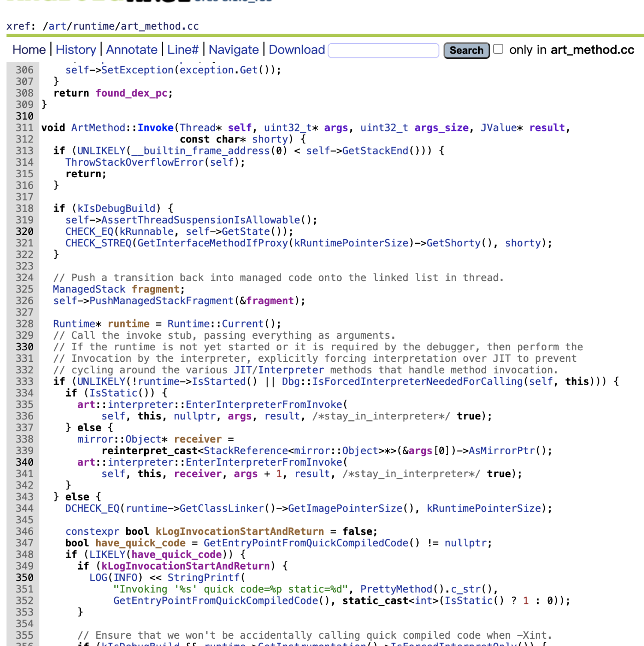Click the c_str symbol on line 351

pyautogui.click(x=466, y=589)
